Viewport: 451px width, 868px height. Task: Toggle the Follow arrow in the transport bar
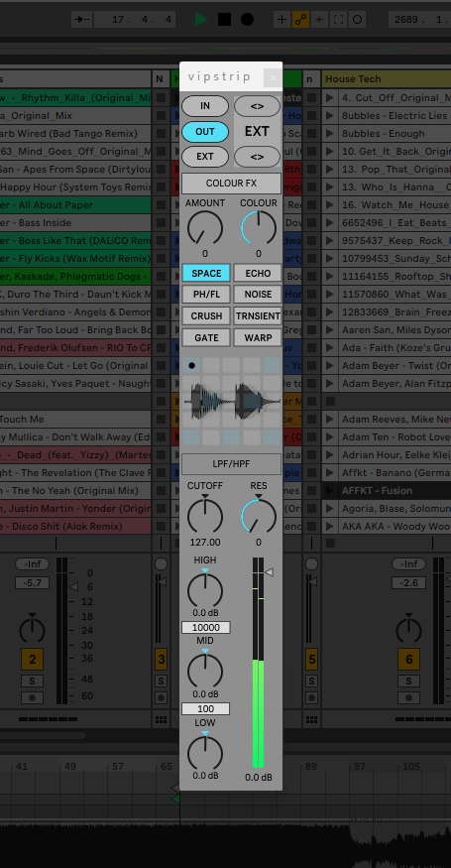pos(83,20)
